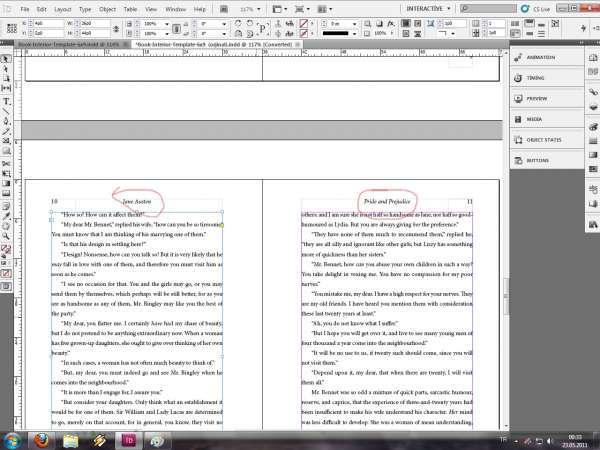600x450 pixels.
Task: Open the Table menu
Action: click(x=130, y=9)
